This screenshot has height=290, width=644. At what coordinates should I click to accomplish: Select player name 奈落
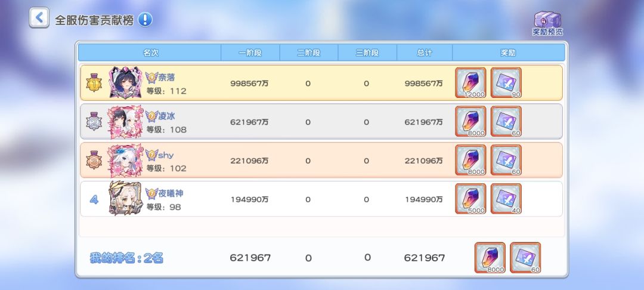(167, 77)
